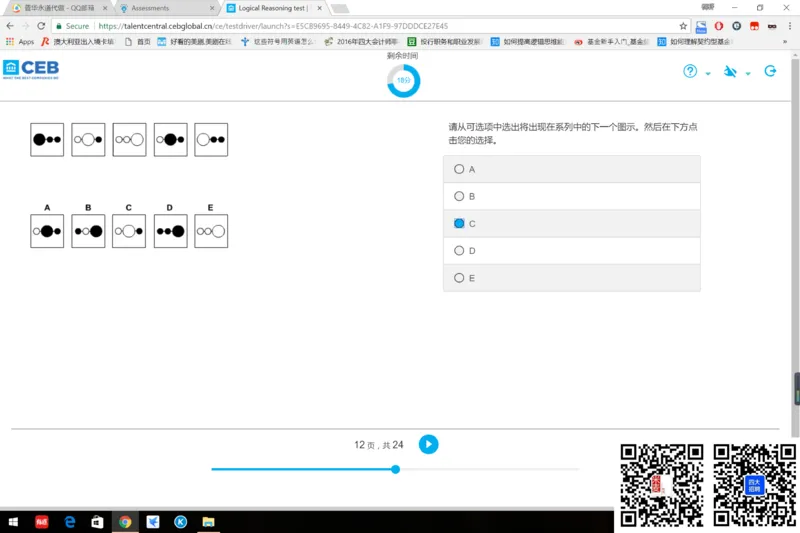Click answer figure C thumbnail
Viewport: 800px width, 533px height.
pos(129,231)
